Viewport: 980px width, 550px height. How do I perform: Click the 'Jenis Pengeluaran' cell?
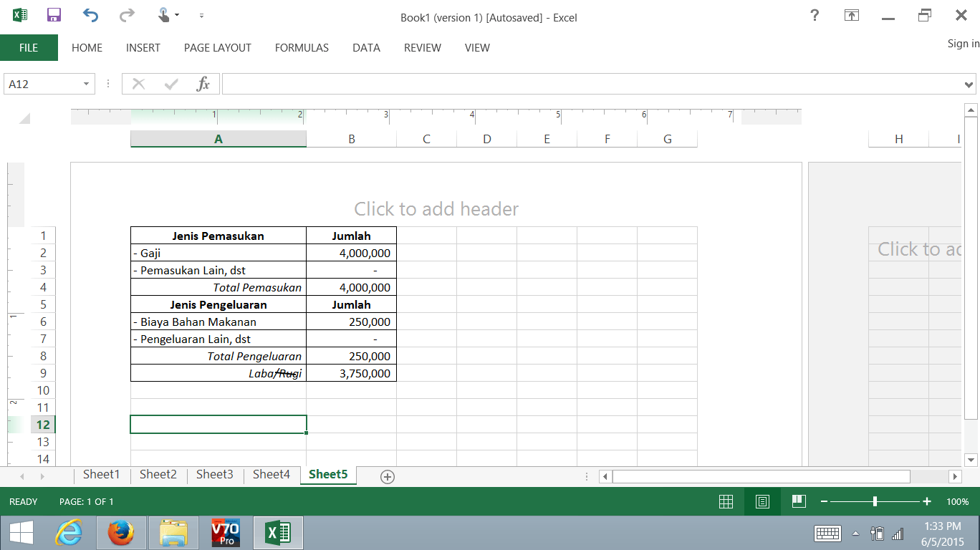(218, 304)
